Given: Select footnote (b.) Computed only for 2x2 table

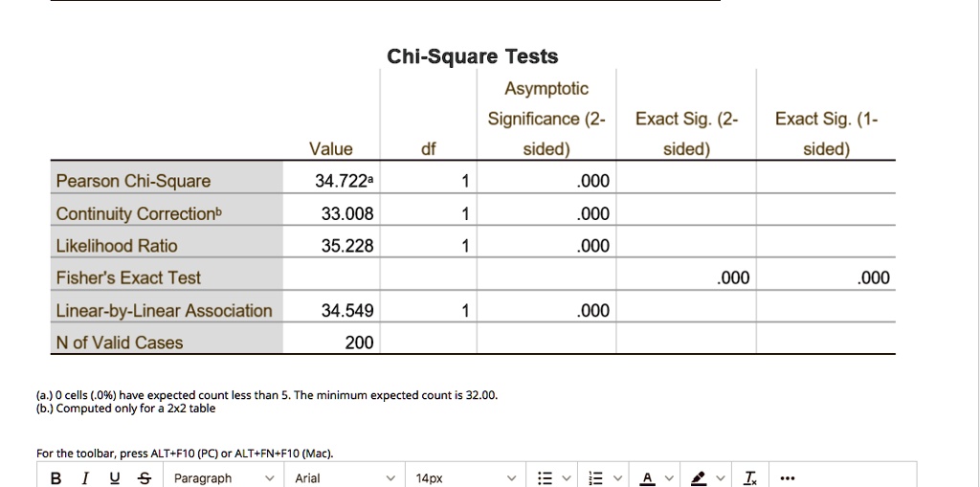Looking at the screenshot, I should tap(125, 409).
